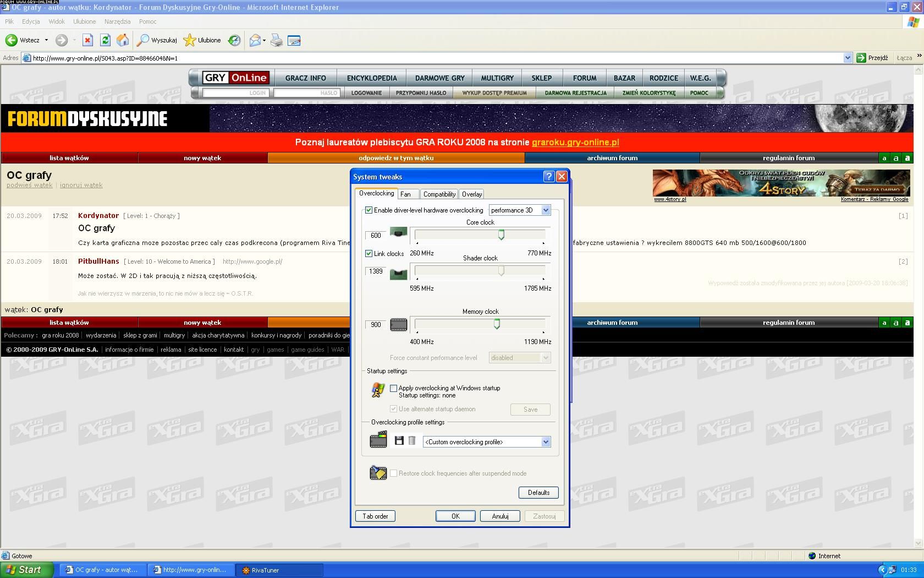Open the performance 3D dropdown
The image size is (924, 578).
coord(546,210)
